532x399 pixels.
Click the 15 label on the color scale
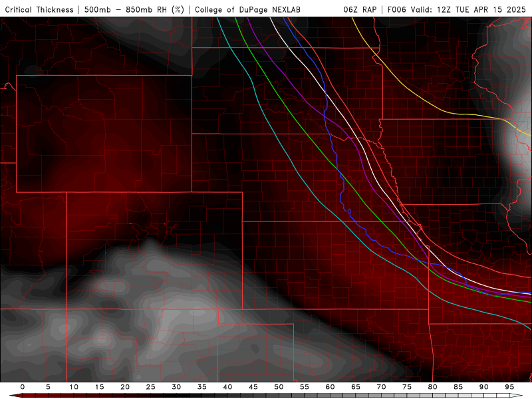(99, 387)
